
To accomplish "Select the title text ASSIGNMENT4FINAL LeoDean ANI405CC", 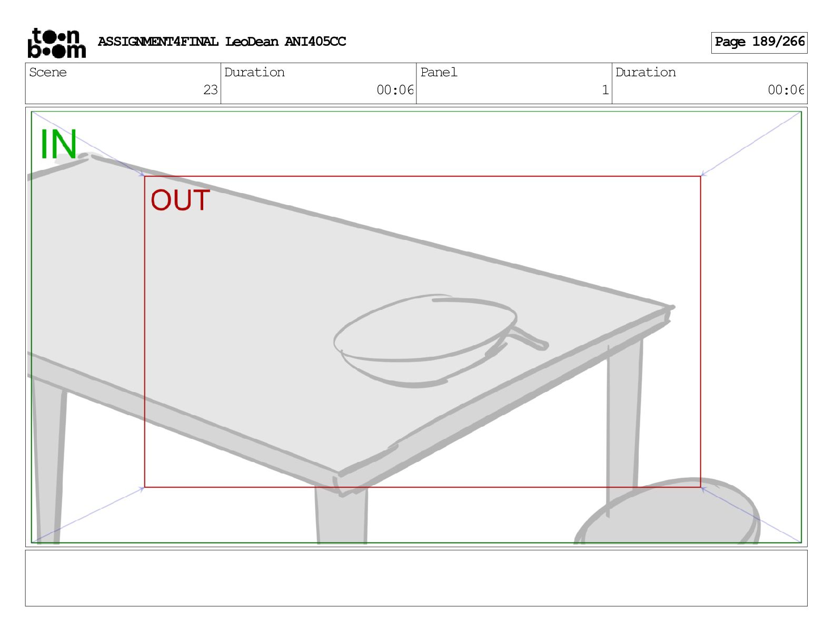I will [222, 42].
